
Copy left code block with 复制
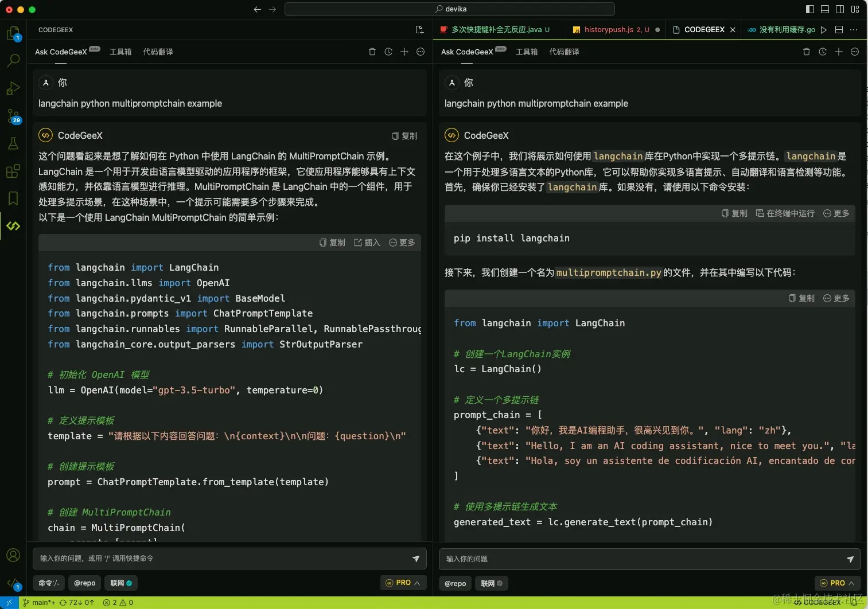[332, 243]
